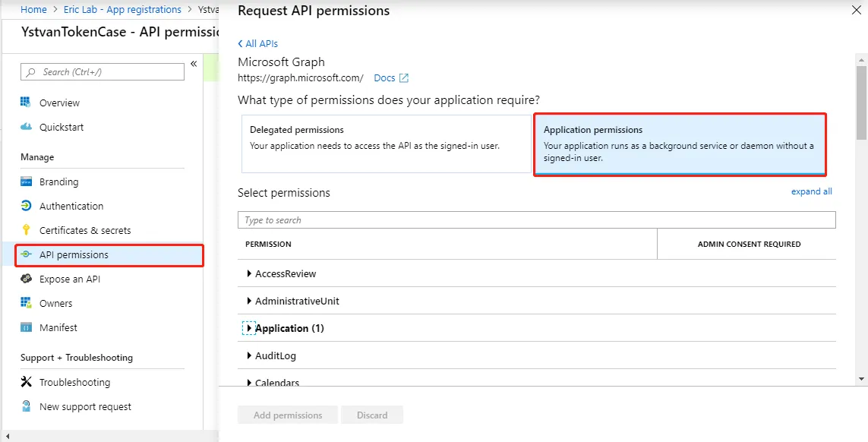Screen dimensions: 868x442
Task: Click the Authentication icon
Action: coord(26,206)
